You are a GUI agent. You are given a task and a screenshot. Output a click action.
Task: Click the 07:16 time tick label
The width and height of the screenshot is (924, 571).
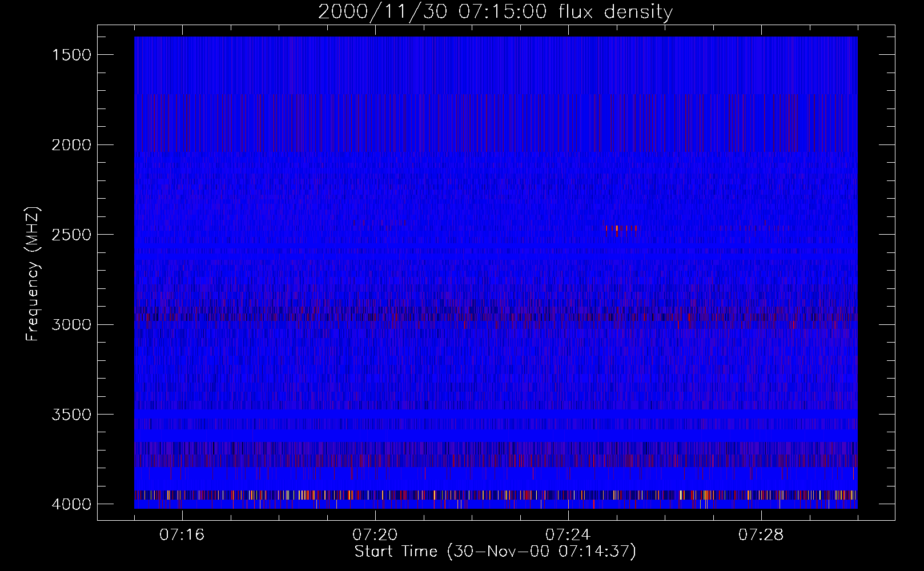click(x=182, y=535)
